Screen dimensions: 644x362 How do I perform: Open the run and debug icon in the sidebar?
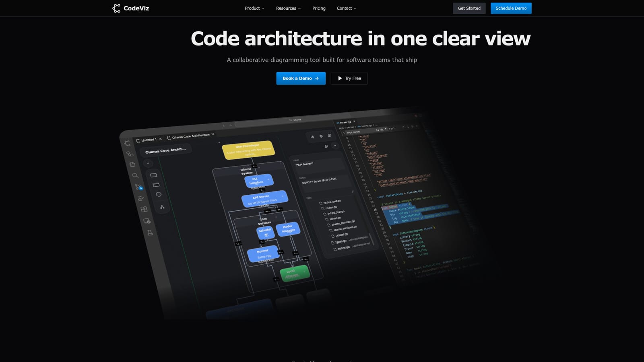[141, 198]
